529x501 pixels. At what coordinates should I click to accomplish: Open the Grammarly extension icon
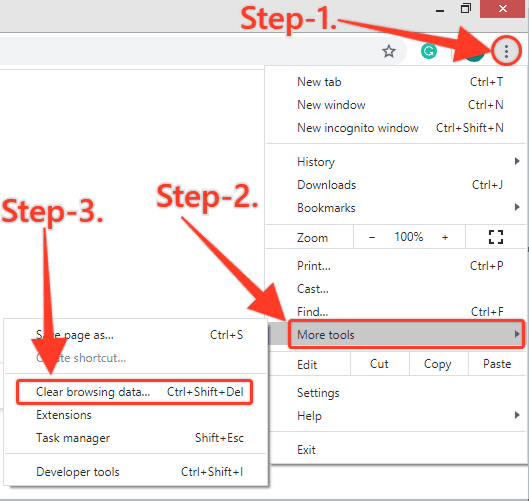(x=429, y=51)
